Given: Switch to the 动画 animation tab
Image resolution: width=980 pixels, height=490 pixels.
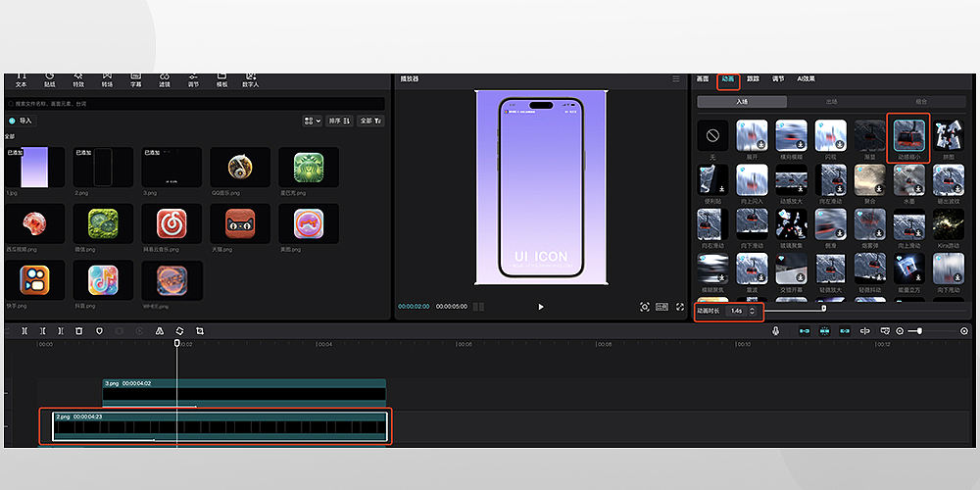Looking at the screenshot, I should pos(728,78).
